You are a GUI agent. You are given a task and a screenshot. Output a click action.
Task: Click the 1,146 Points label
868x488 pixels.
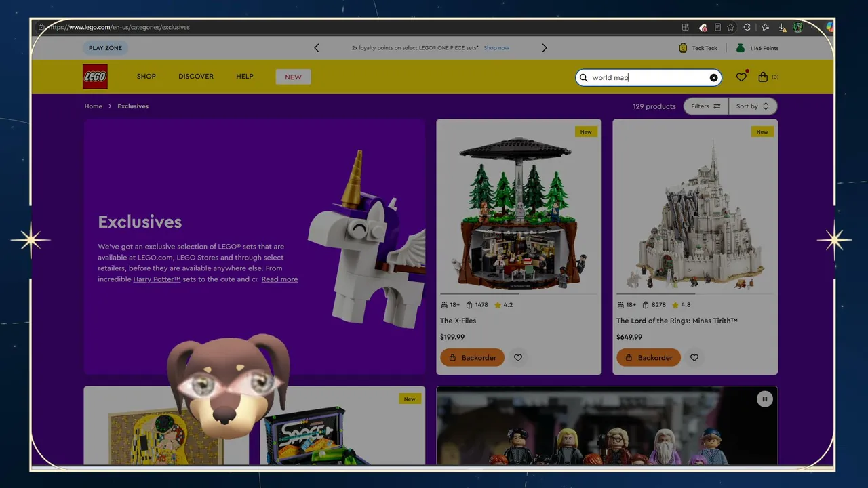coord(764,48)
